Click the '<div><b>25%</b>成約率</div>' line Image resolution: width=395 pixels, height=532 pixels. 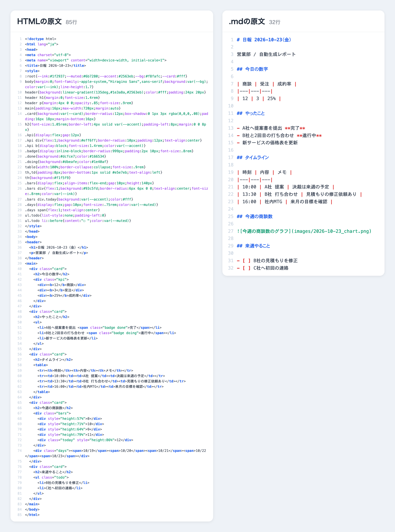(x=65, y=296)
